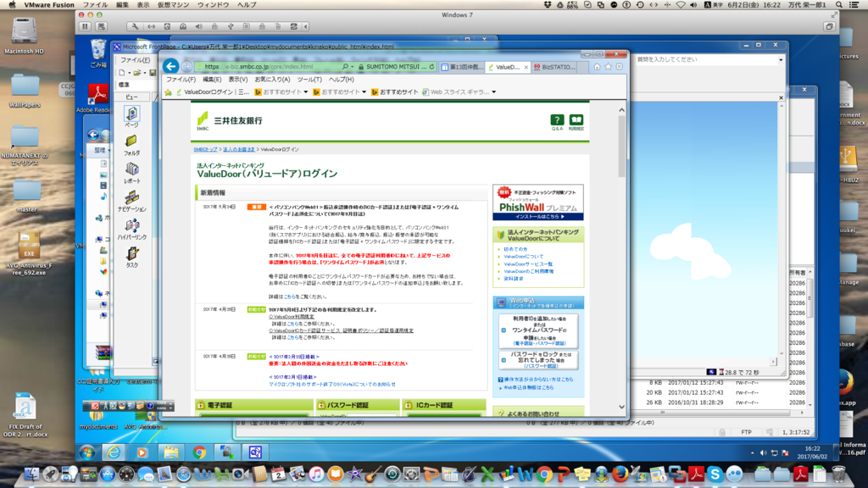Select レポート view in FrontPage sidebar
This screenshot has width=868, height=488.
[131, 173]
